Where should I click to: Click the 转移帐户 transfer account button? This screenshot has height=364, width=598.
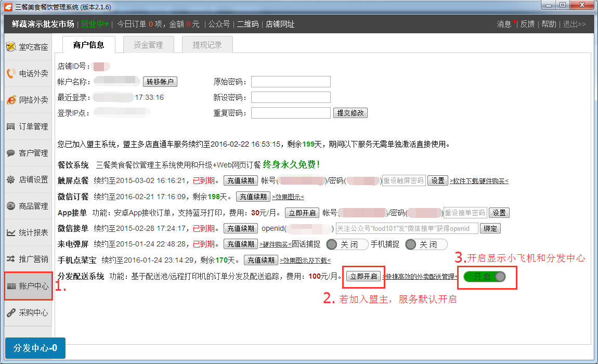point(160,82)
